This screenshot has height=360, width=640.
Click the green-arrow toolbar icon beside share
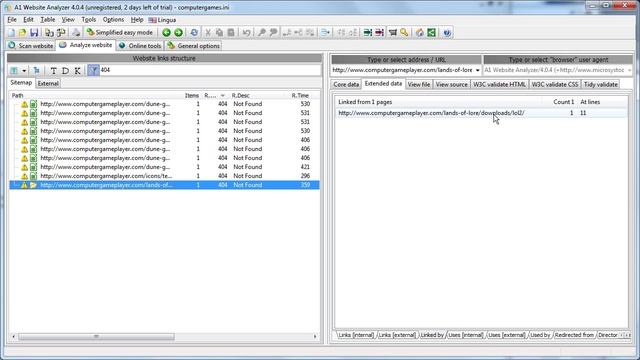(367, 33)
